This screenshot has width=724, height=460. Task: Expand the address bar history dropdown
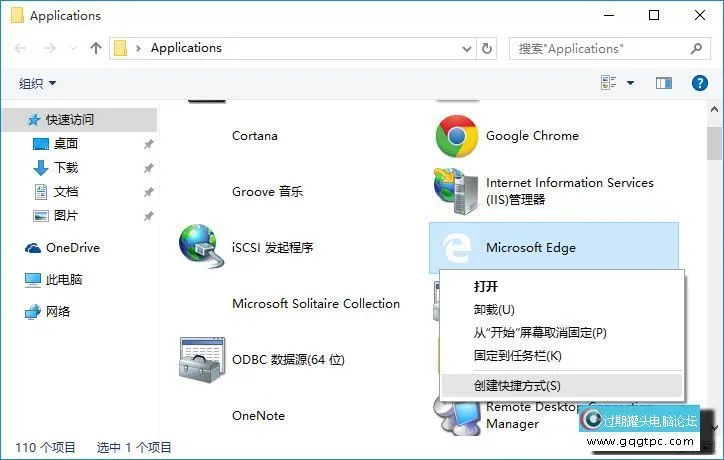coord(464,48)
